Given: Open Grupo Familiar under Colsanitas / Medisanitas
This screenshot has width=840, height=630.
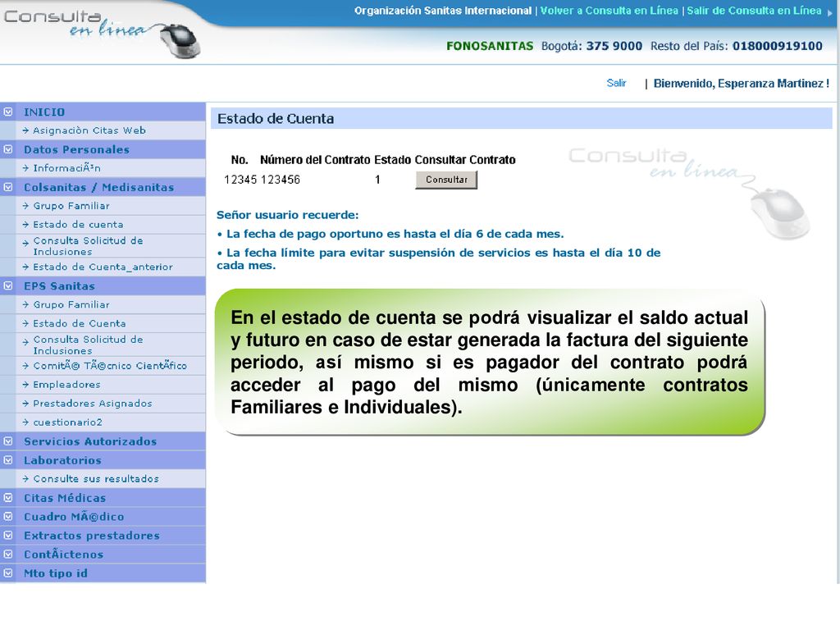Looking at the screenshot, I should click(x=71, y=206).
